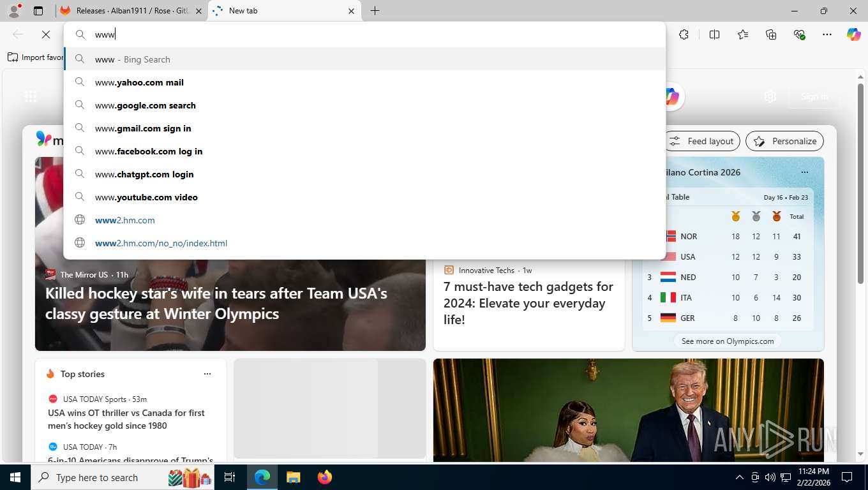Close the Releases GitLab tab
The height and width of the screenshot is (490, 868).
point(198,11)
